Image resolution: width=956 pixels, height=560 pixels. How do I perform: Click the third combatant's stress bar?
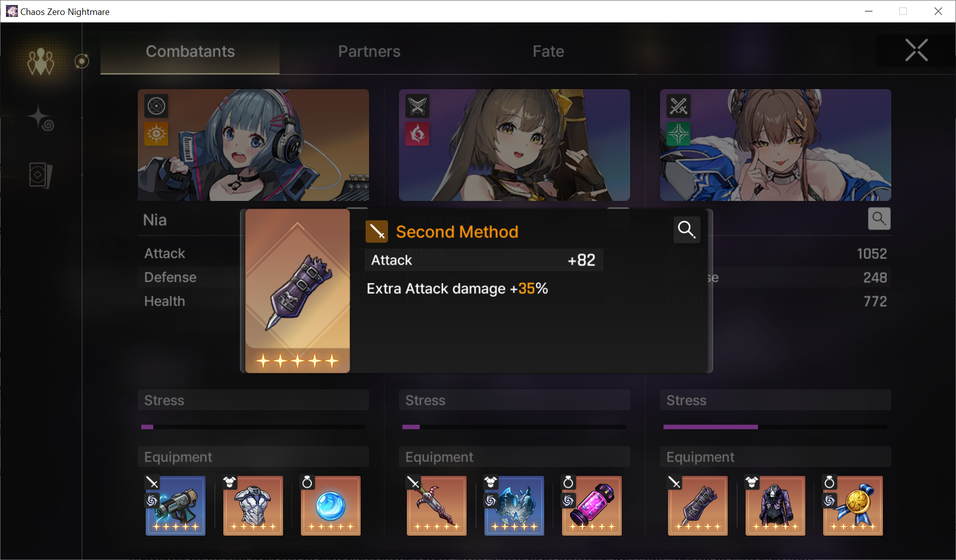775,427
